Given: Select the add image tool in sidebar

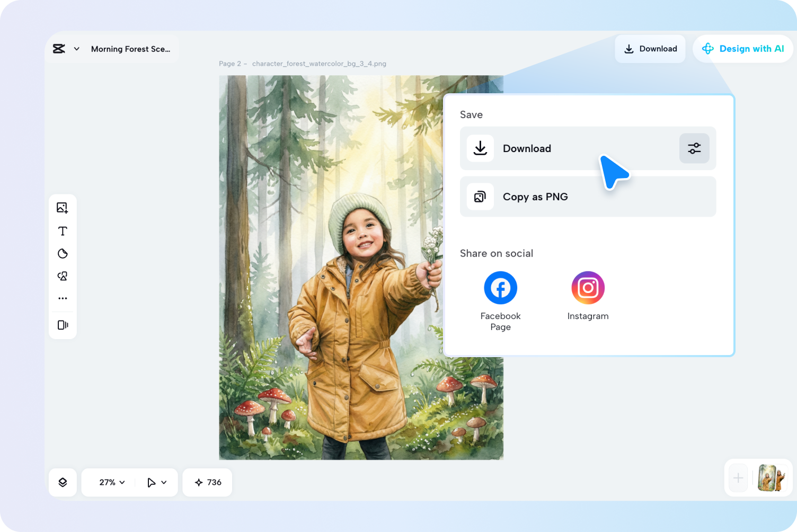Looking at the screenshot, I should [x=63, y=208].
